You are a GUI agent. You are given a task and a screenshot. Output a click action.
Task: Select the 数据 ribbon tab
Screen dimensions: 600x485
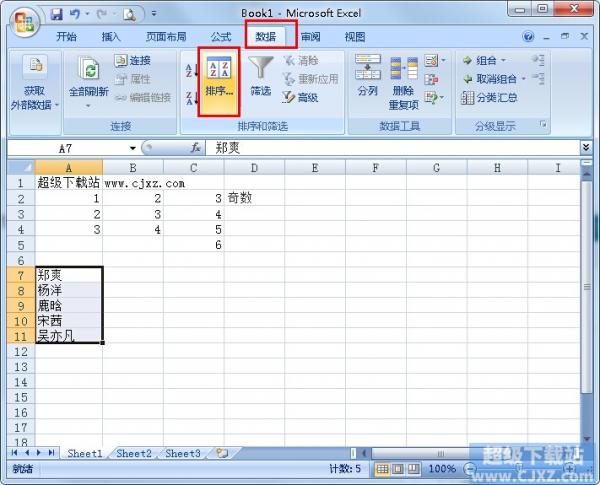(x=266, y=37)
